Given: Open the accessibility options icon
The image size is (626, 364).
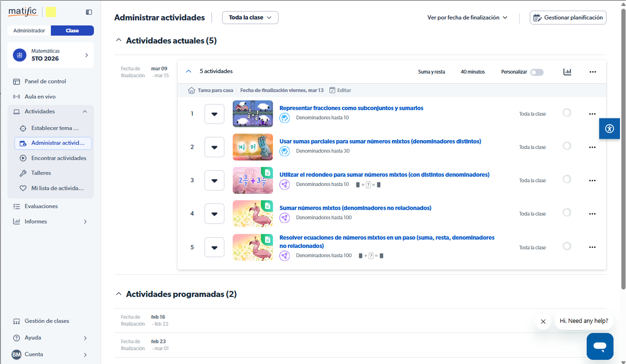Looking at the screenshot, I should [609, 129].
